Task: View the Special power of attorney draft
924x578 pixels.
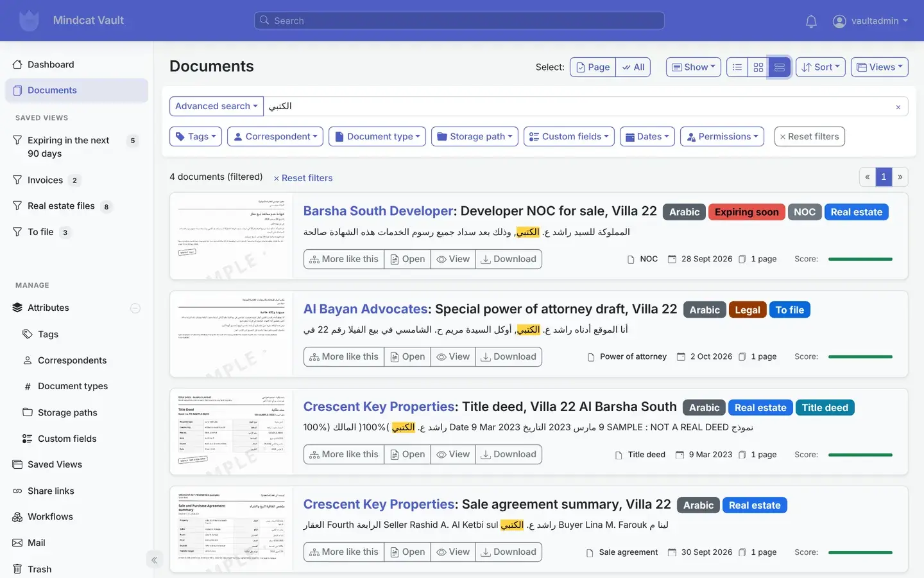Action: pyautogui.click(x=453, y=356)
